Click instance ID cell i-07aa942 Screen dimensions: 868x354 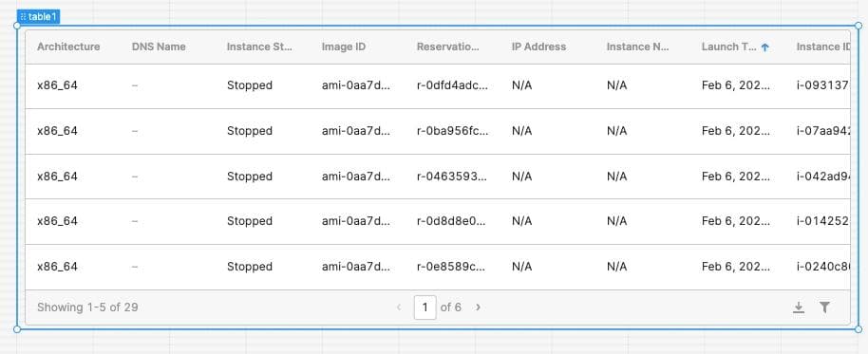823,131
